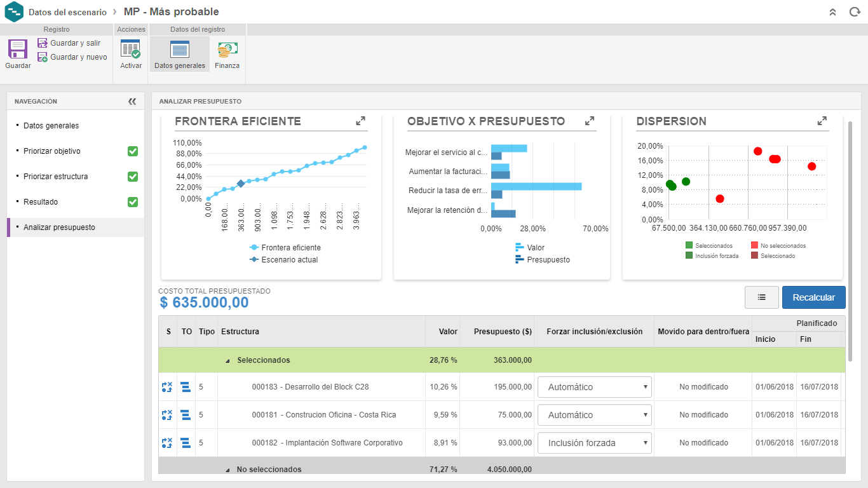Click the schedule icon for Desarrollo del Block C28
Screen dimensions: 868x488
[x=186, y=387]
